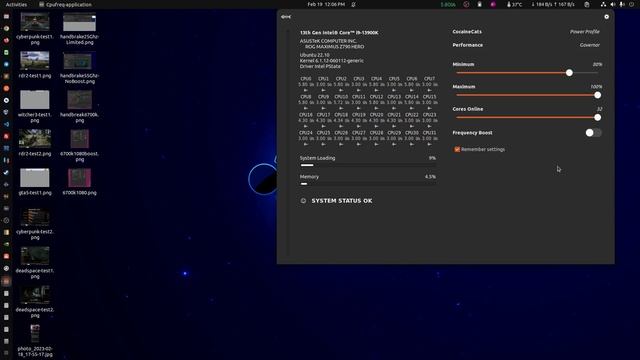Select the deadspace-test2.png desktop file
Viewport: 640px width, 360px height.
pos(35,301)
